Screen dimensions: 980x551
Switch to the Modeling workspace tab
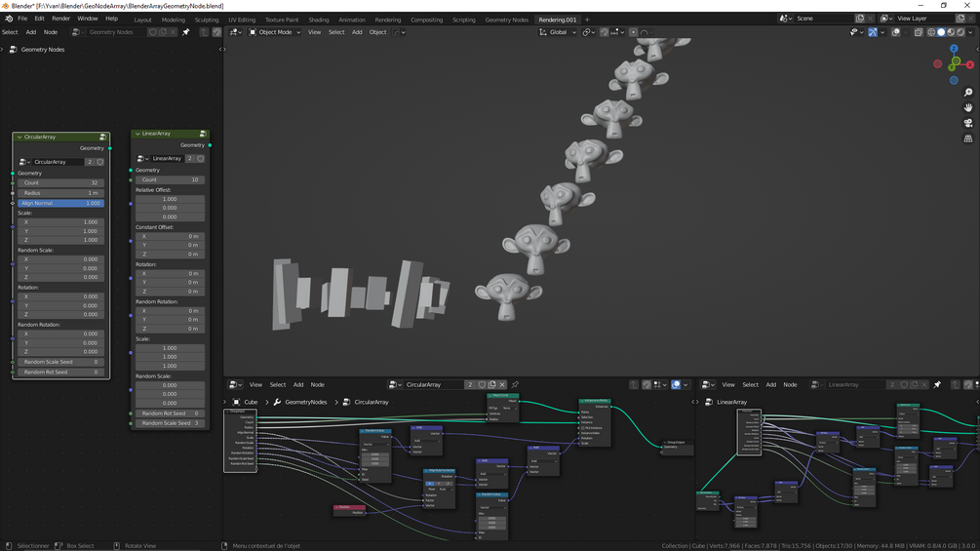click(x=174, y=20)
